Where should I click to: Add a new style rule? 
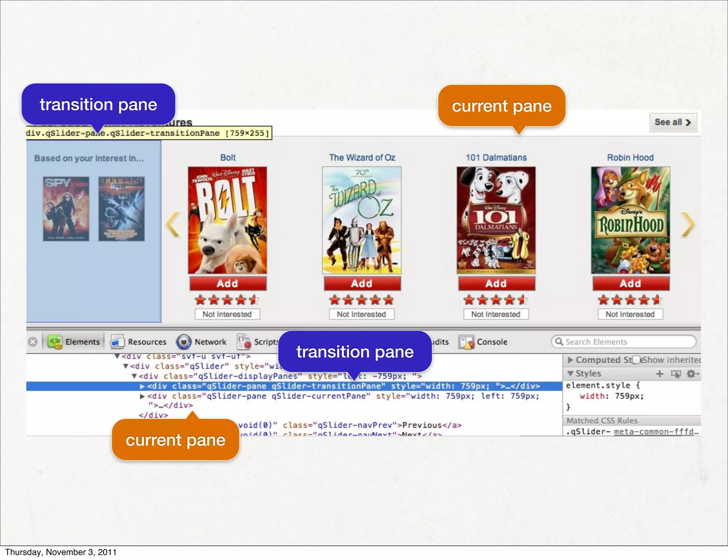(660, 374)
